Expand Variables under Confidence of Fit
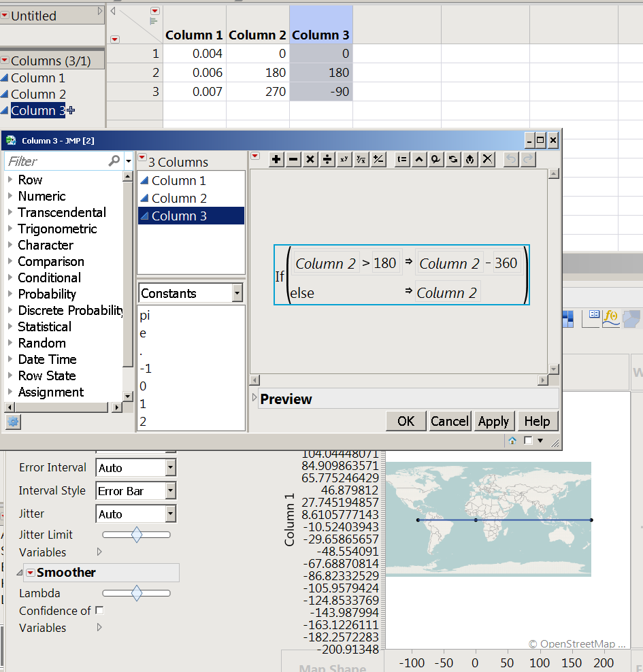Screen dimensions: 643x672 99,627
